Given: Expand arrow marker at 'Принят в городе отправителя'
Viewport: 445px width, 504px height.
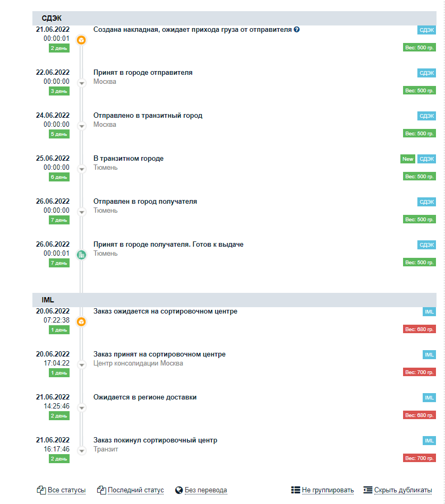Looking at the screenshot, I should (x=82, y=83).
